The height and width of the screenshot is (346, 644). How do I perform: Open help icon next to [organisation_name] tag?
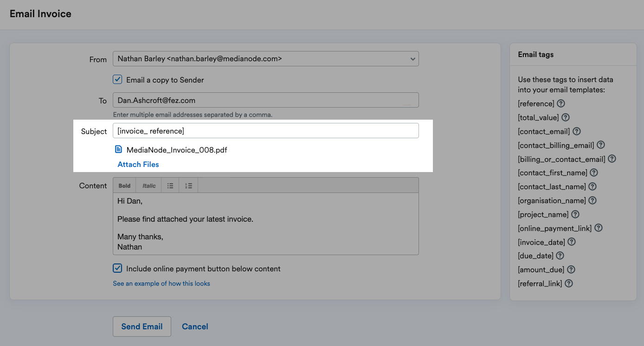tap(592, 200)
